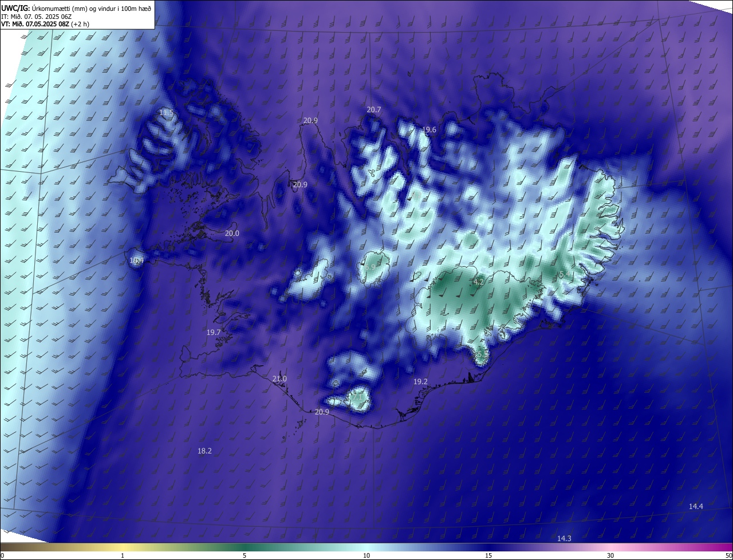The image size is (733, 560).
Task: Click the colour scale tick label 0
Action: point(2,555)
